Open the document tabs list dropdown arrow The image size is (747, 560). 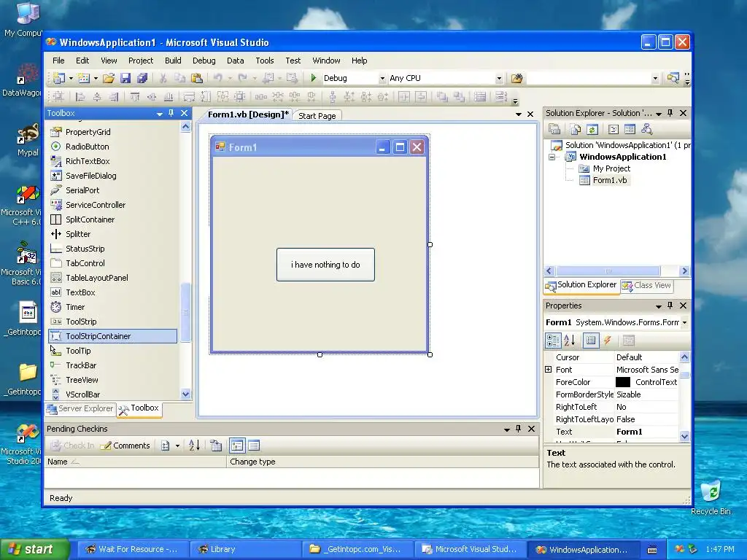click(x=519, y=114)
